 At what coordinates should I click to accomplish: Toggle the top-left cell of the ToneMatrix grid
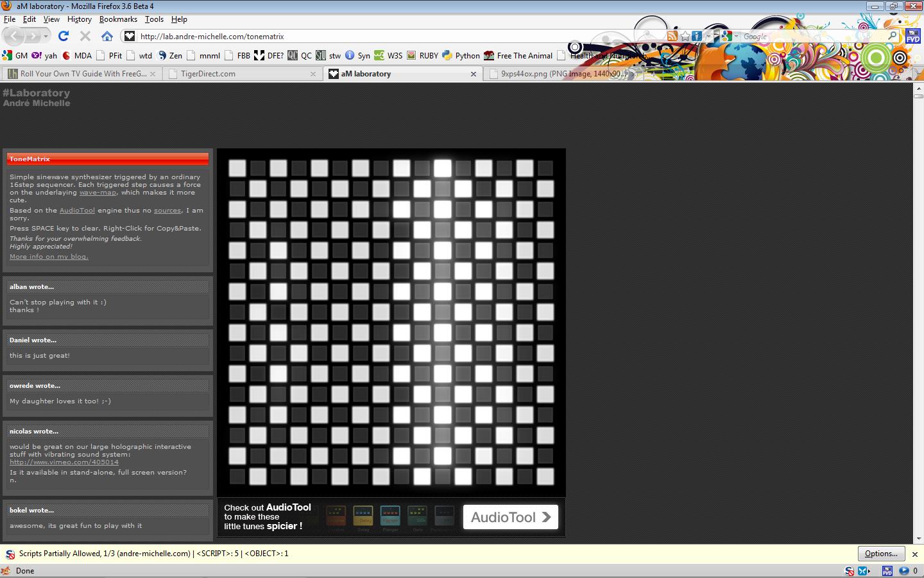[x=237, y=168]
